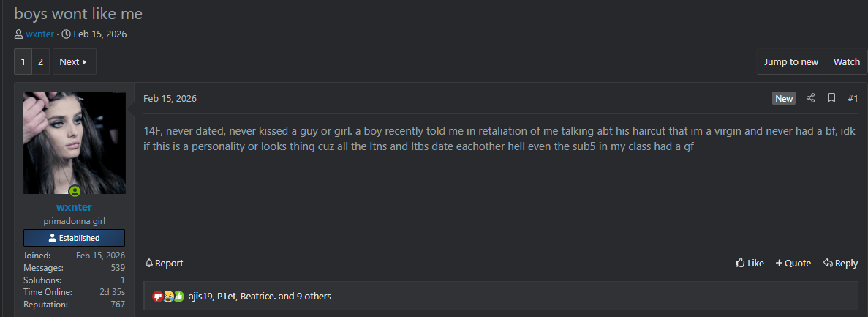Click the thumbs-down reaction emoji
868x317 pixels.
[157, 297]
